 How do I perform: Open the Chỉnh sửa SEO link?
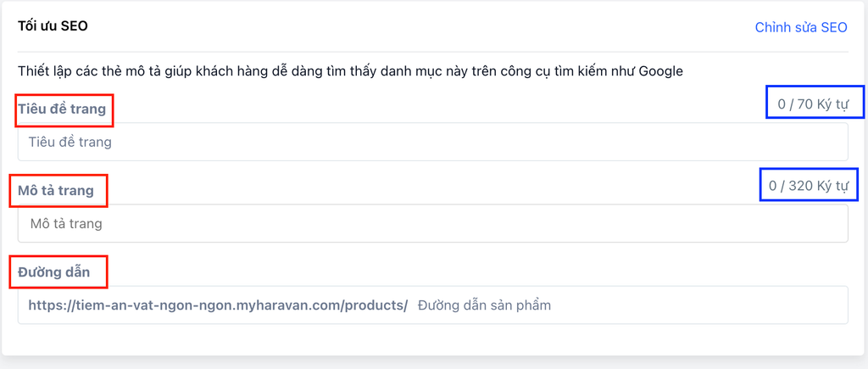point(800,27)
